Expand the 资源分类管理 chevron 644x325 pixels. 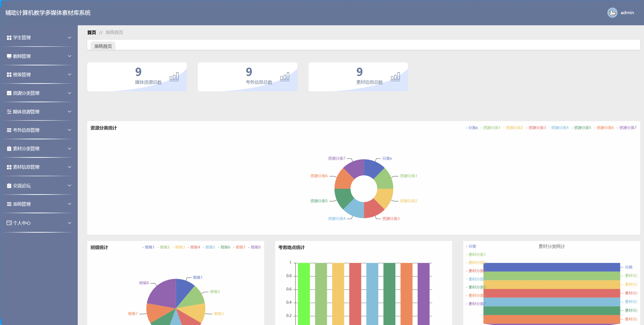coord(69,93)
